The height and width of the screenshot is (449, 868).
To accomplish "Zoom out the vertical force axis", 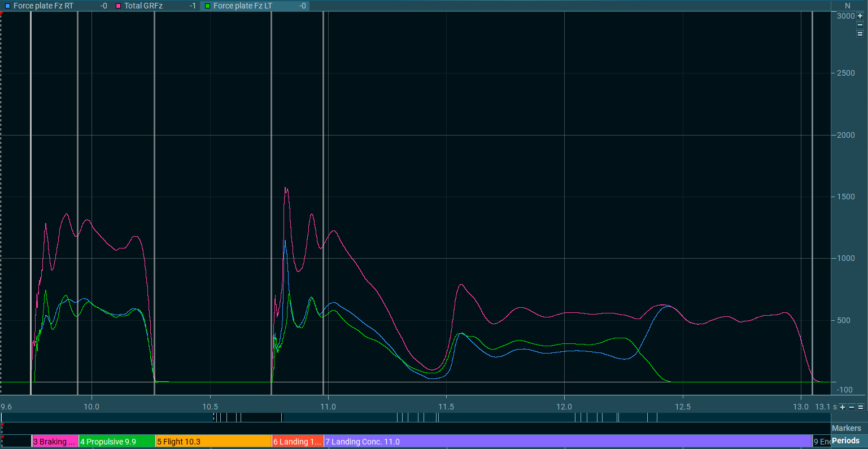I will point(860,25).
